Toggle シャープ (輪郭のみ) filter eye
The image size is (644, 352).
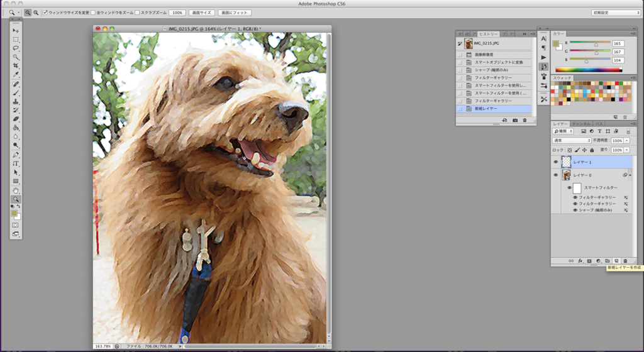[x=575, y=211]
